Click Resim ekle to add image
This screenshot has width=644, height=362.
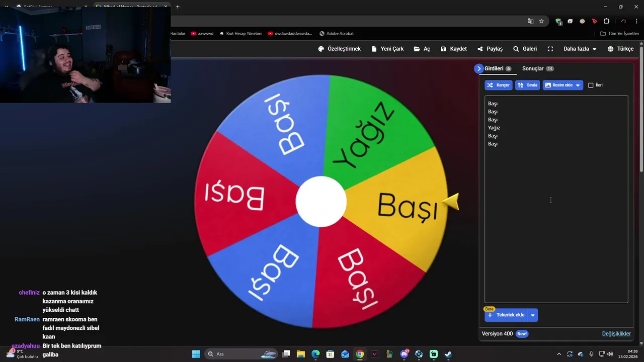pyautogui.click(x=558, y=85)
